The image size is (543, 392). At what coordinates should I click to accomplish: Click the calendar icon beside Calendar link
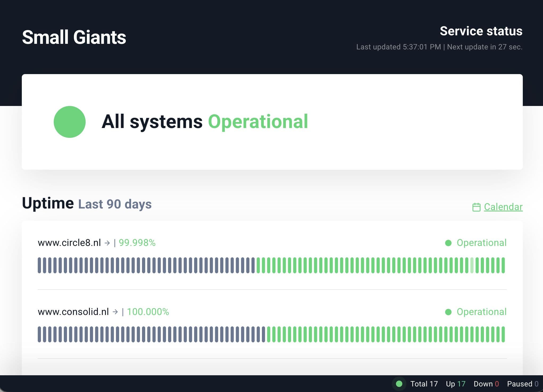(476, 207)
